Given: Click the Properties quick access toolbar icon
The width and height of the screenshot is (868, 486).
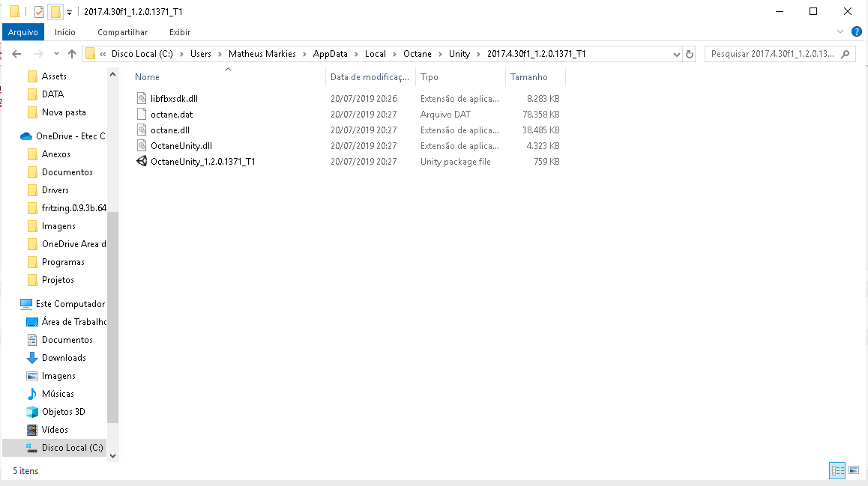Looking at the screenshot, I should [x=39, y=12].
